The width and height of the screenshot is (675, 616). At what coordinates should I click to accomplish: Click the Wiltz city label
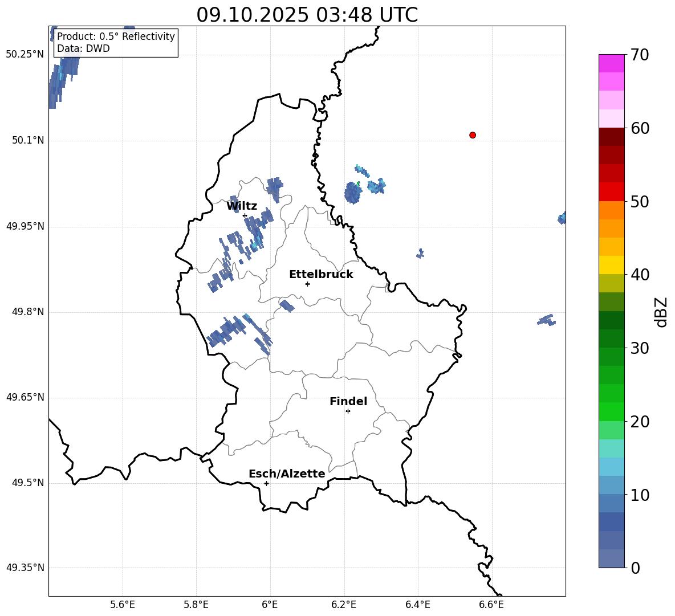click(242, 206)
